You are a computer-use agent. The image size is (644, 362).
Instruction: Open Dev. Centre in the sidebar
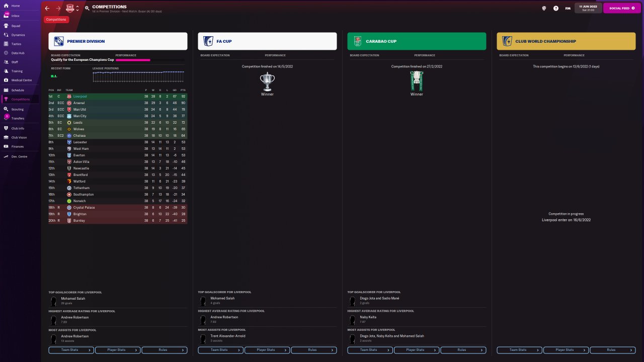(19, 156)
